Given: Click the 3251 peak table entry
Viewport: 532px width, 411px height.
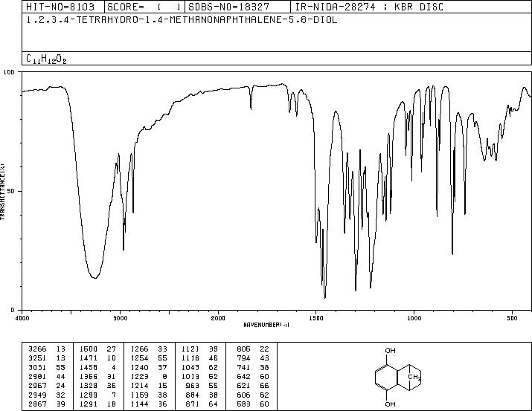Looking at the screenshot, I should (47, 358).
